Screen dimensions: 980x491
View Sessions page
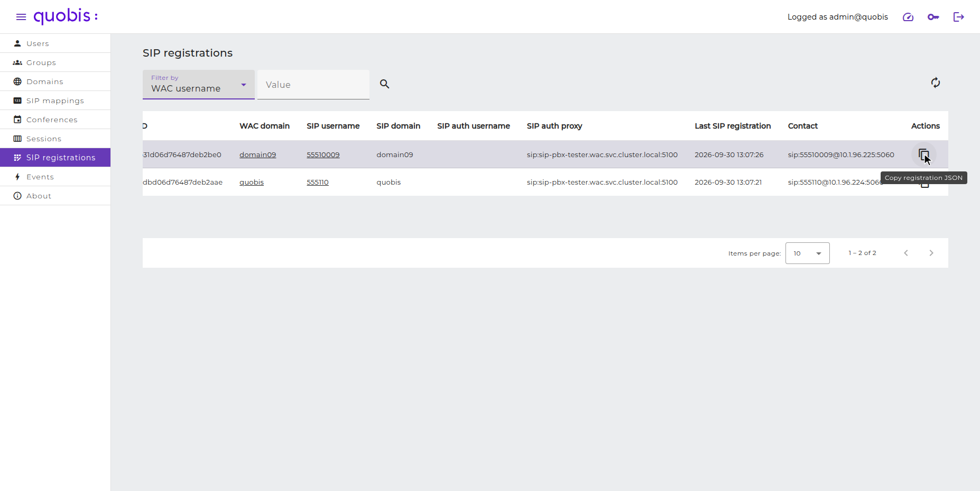pyautogui.click(x=56, y=139)
